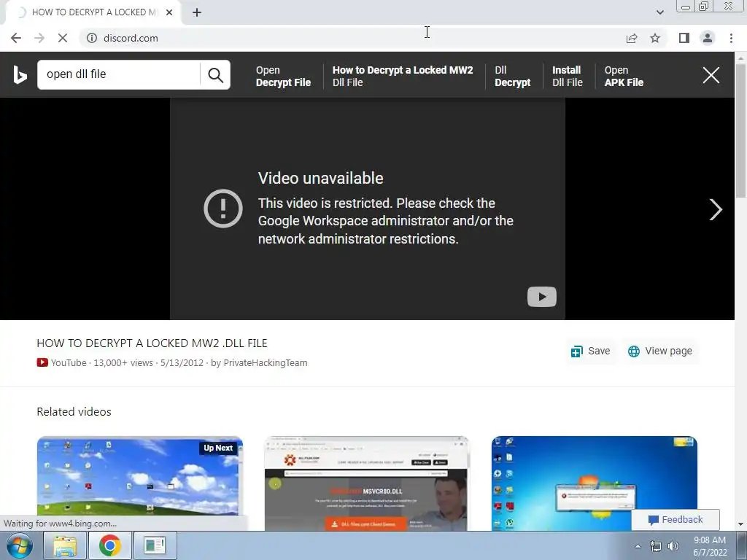Open the Windows 7 error related video thumbnail

[594, 483]
